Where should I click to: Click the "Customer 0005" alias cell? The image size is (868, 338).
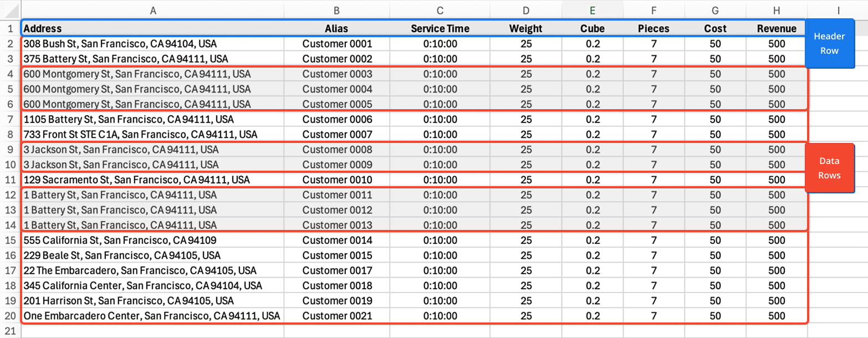pos(337,104)
